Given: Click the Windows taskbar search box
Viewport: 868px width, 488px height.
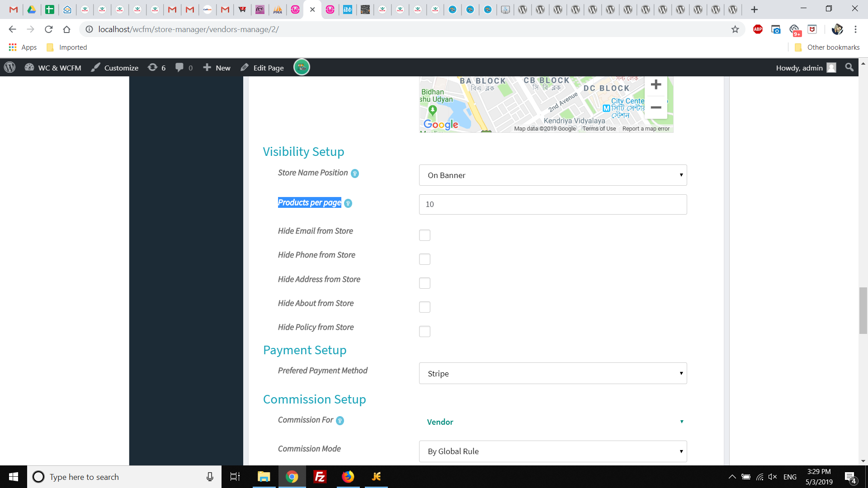Looking at the screenshot, I should click(x=124, y=477).
